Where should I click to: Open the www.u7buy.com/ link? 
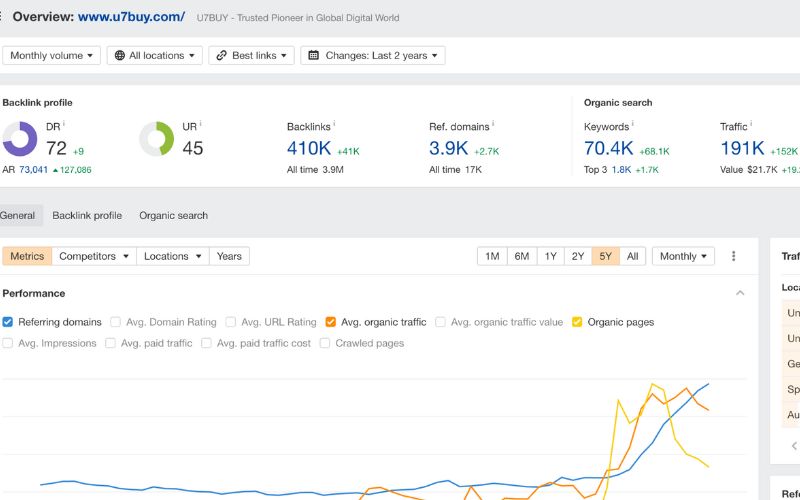[x=131, y=17]
